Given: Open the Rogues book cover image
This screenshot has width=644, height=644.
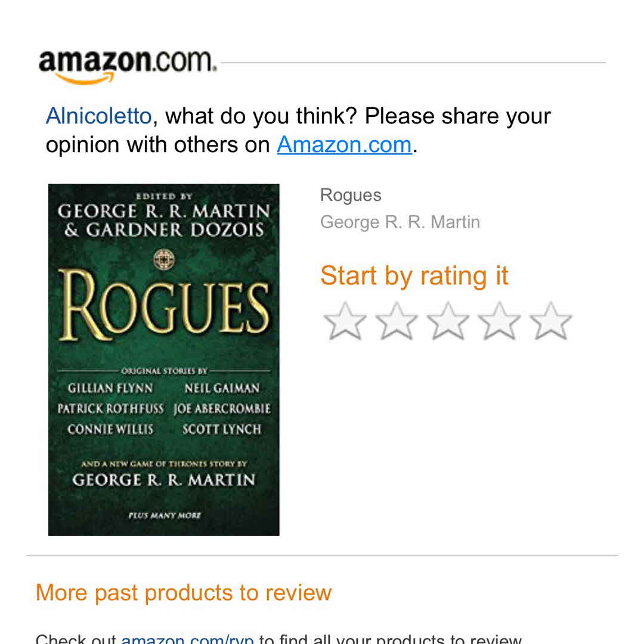Looking at the screenshot, I should click(x=164, y=360).
